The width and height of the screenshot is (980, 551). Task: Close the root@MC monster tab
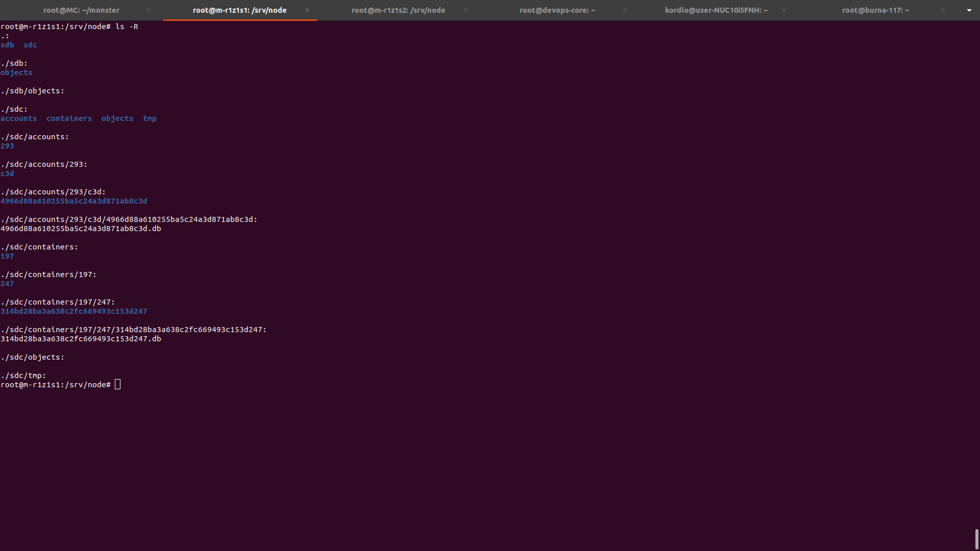coord(149,10)
